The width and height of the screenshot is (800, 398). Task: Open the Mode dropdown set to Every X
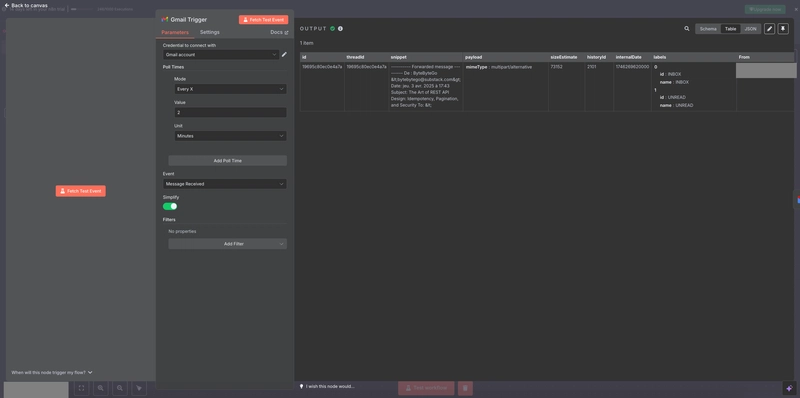click(230, 89)
